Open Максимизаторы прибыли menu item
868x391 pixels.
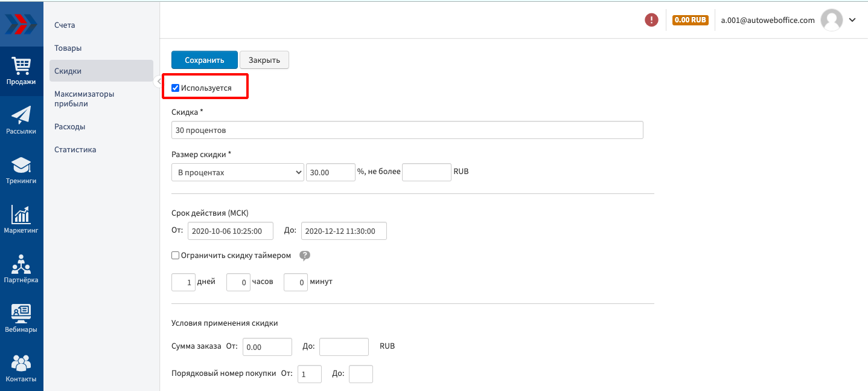[x=84, y=99]
